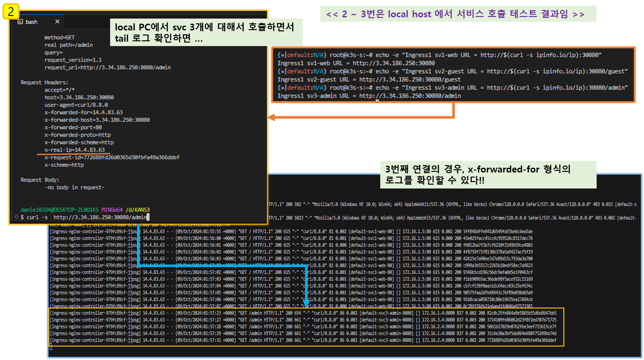
Task: Click the curl -s admin command line
Action: pyautogui.click(x=86, y=217)
